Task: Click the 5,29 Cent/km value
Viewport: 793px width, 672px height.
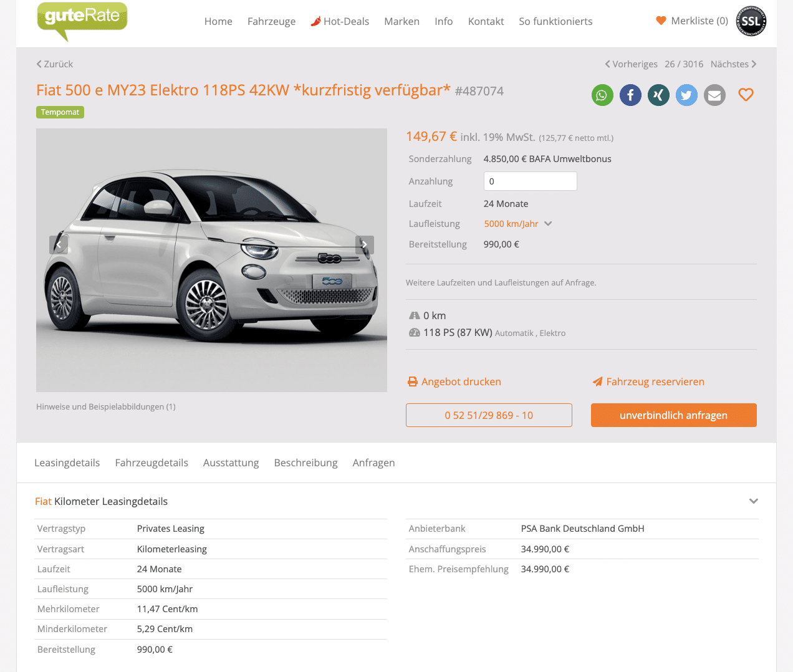Action: (x=165, y=629)
